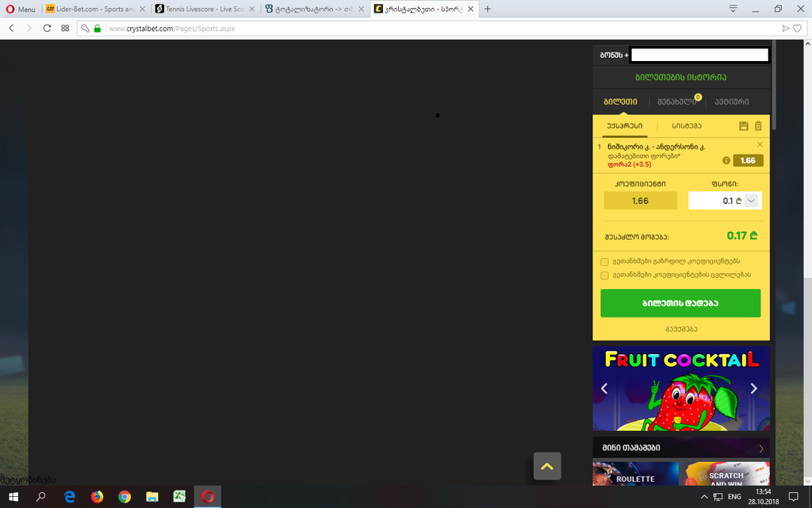Click the გაუქმება cancel link

click(681, 329)
